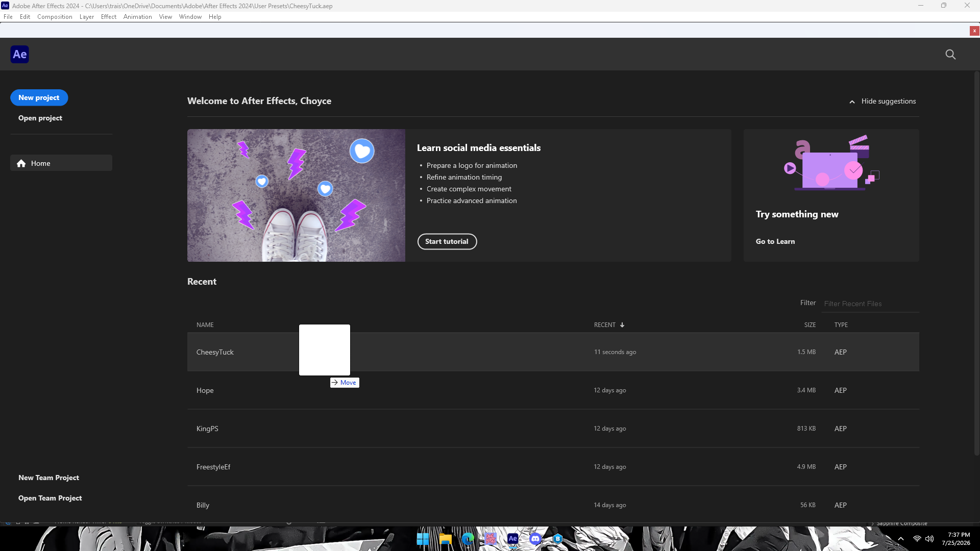The image size is (980, 551).
Task: Open the blue hexagon B taskbar app
Action: [x=558, y=539]
